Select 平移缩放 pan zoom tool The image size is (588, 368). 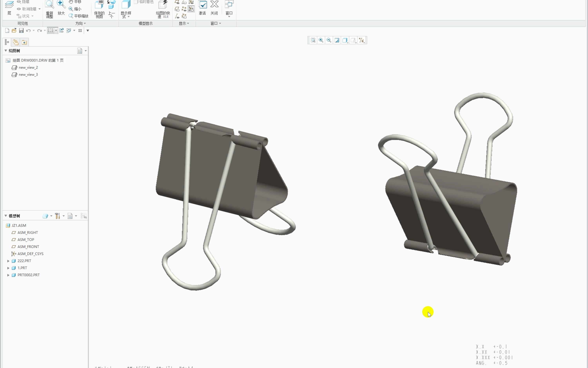78,16
